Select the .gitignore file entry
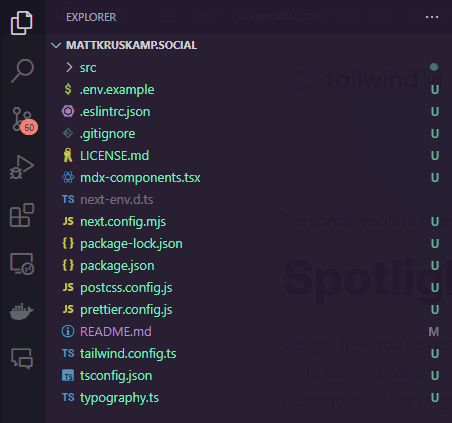Image resolution: width=452 pixels, height=423 pixels. click(x=249, y=134)
